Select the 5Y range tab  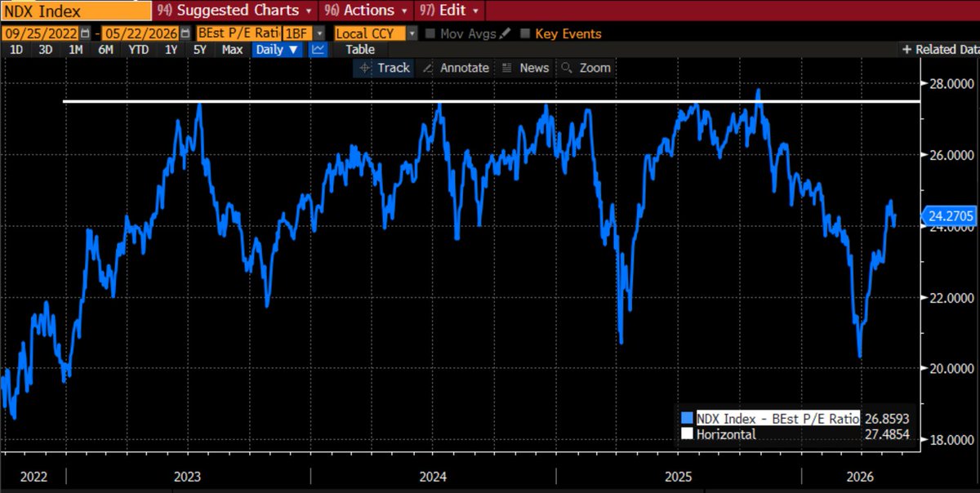click(x=200, y=50)
